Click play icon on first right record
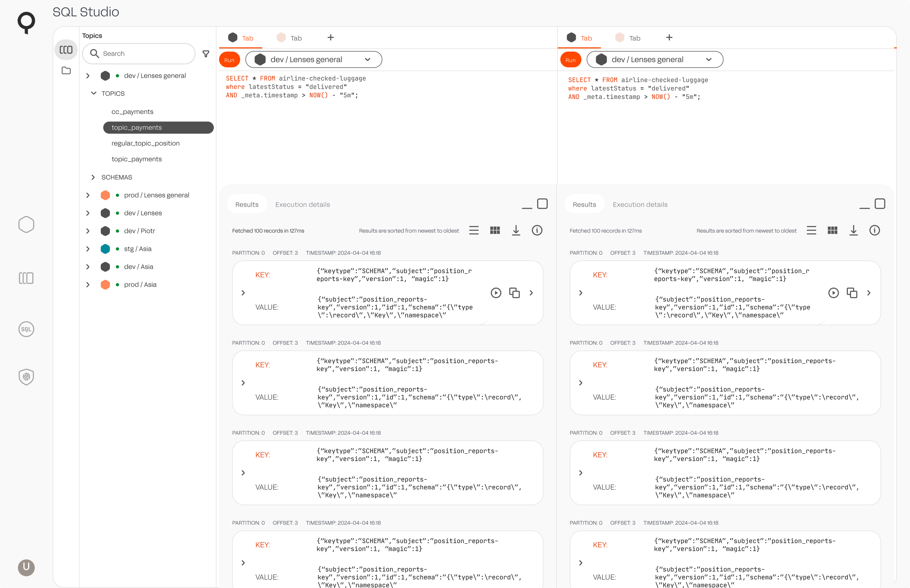Screen dimensions: 910x588 click(833, 293)
